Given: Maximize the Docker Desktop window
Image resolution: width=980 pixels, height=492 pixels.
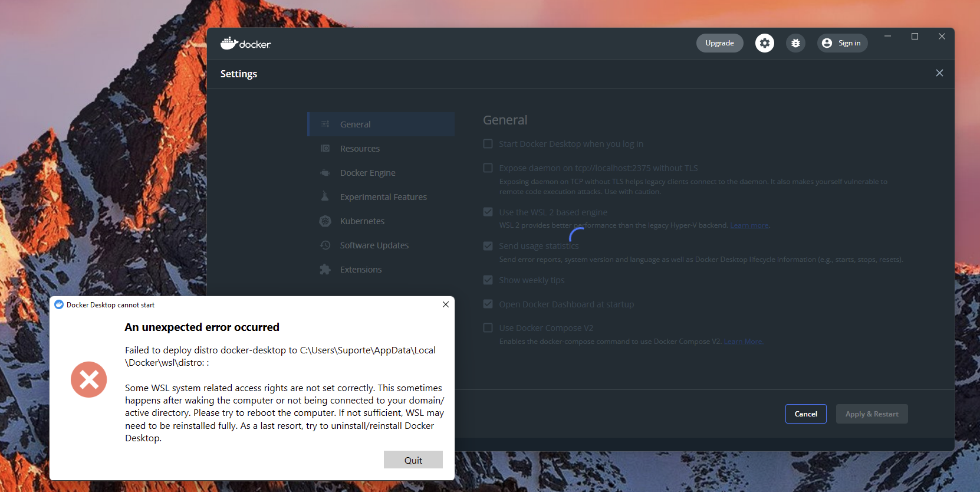Looking at the screenshot, I should [915, 36].
